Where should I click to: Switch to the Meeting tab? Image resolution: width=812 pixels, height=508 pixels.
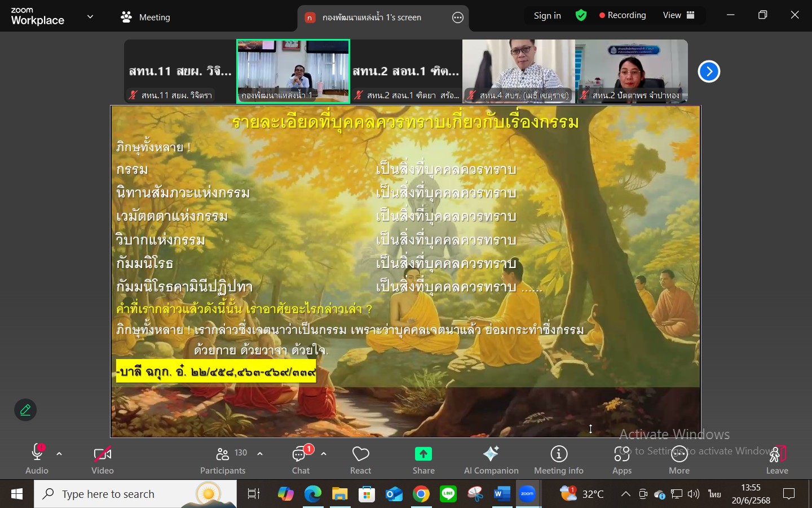[x=145, y=17]
